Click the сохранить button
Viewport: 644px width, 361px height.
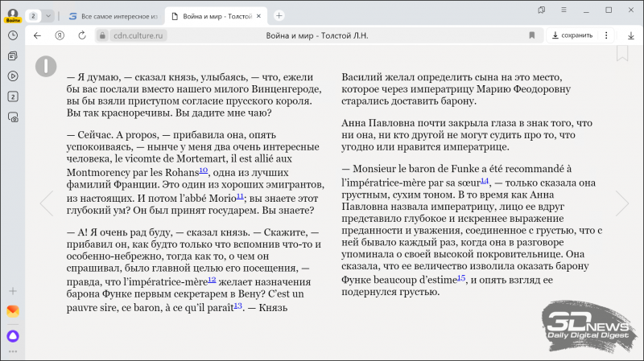pyautogui.click(x=572, y=35)
